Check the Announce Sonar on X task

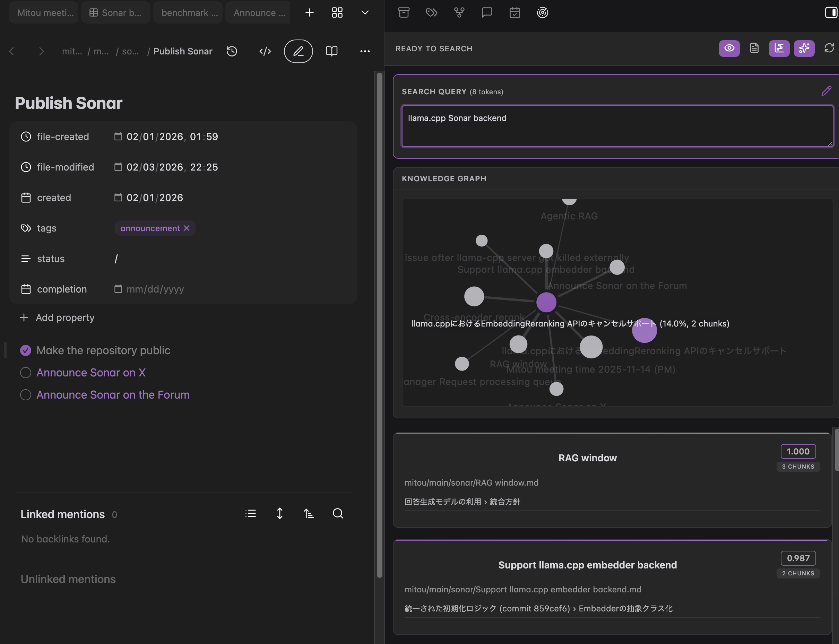(26, 373)
